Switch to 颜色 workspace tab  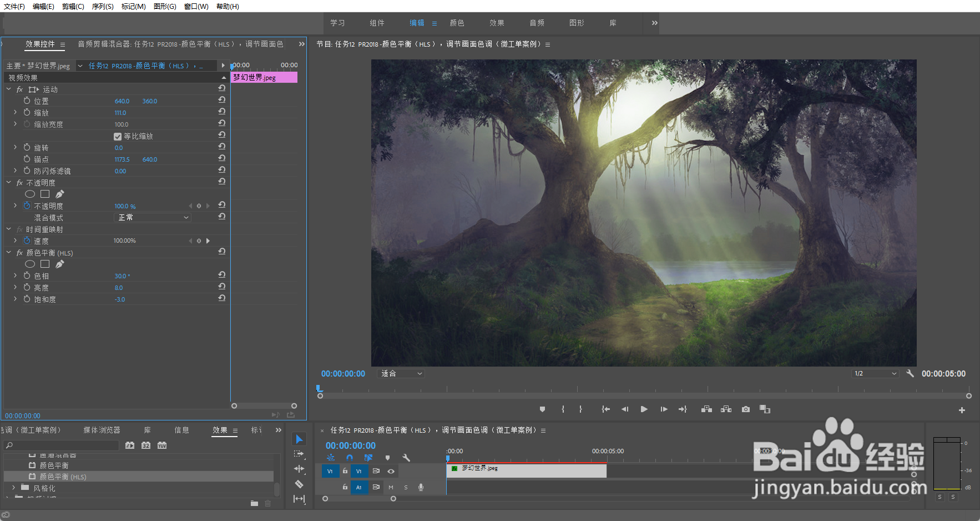click(457, 23)
